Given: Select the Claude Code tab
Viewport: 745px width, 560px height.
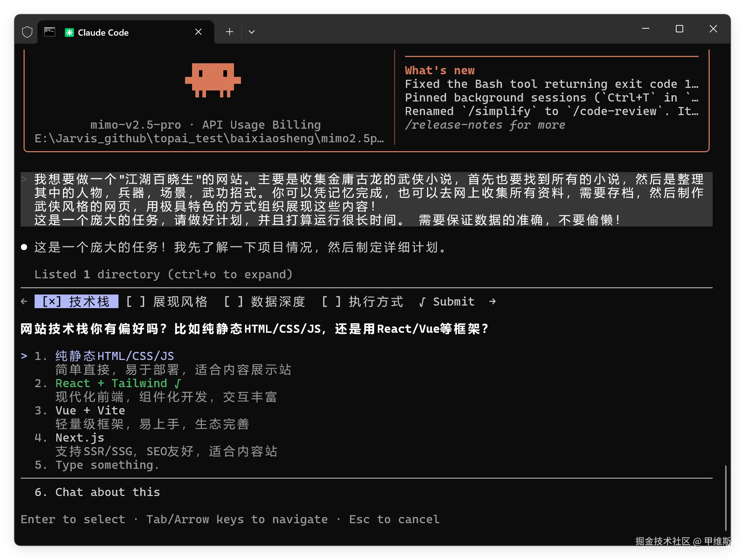Looking at the screenshot, I should (126, 32).
